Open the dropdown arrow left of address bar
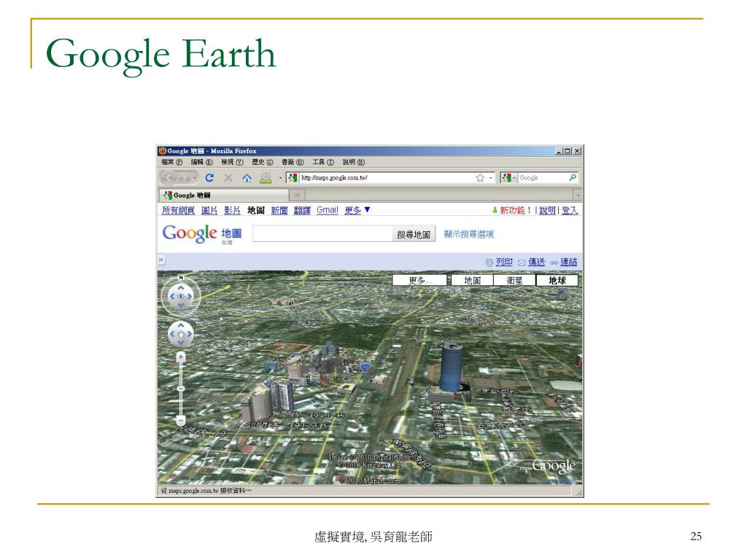This screenshot has height=560, width=747. [x=280, y=178]
